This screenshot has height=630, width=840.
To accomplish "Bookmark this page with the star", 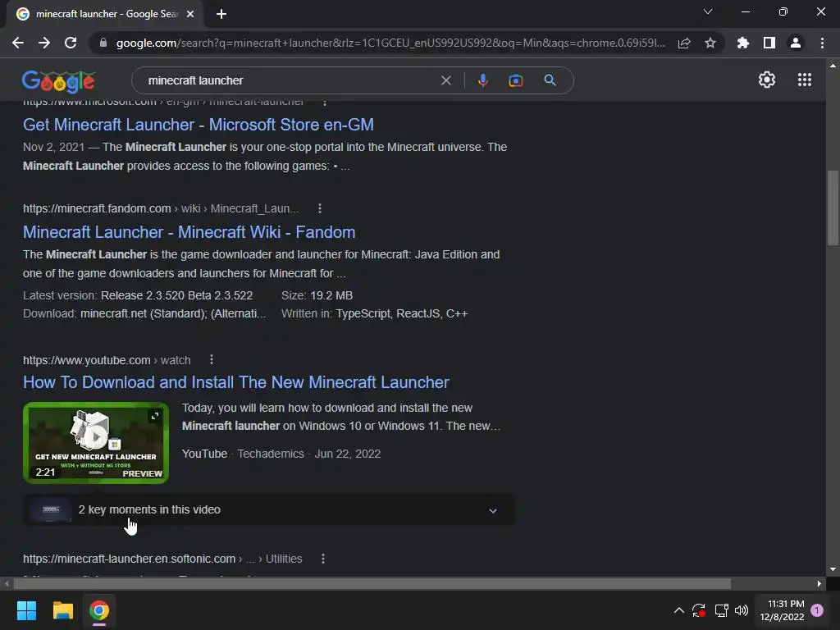I will point(710,43).
